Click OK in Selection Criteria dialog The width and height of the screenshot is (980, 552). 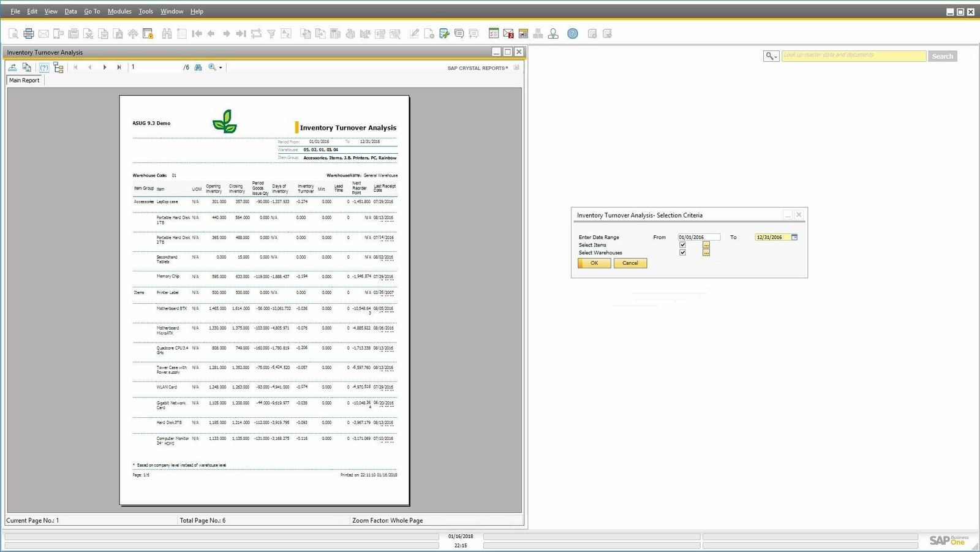click(x=594, y=263)
